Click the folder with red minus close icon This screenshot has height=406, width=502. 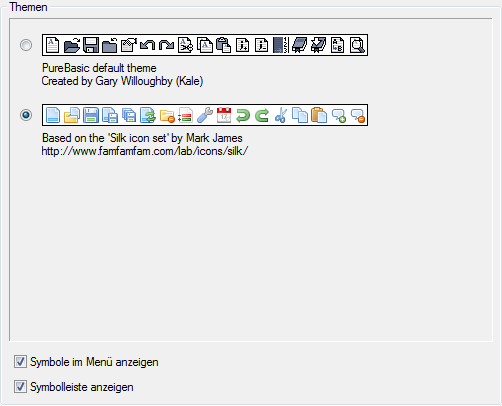point(167,115)
